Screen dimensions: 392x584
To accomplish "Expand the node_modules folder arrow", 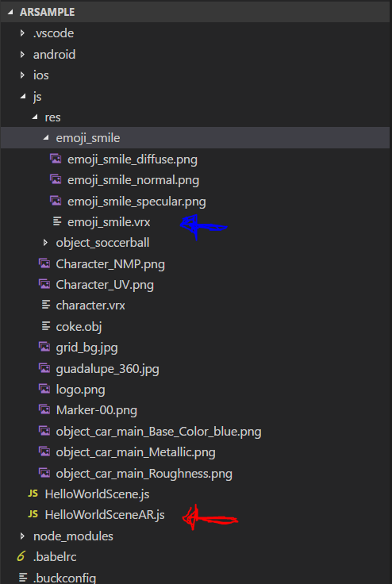I will click(x=22, y=536).
